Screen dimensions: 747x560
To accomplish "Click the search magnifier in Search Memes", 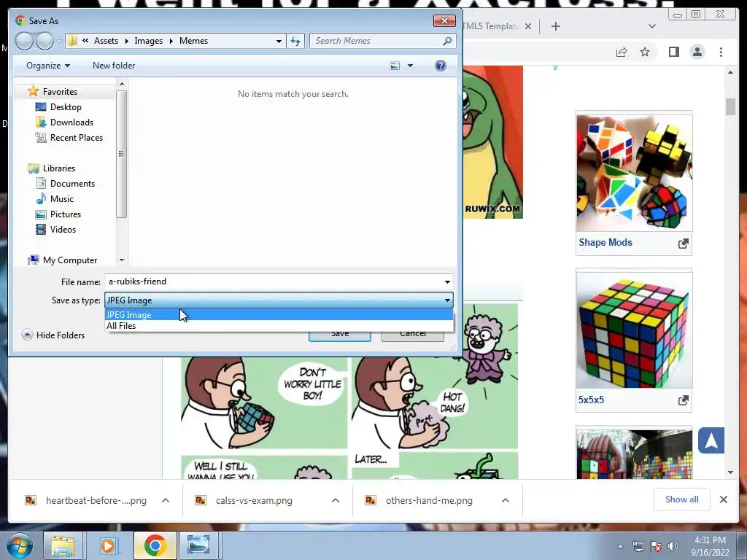I will [x=447, y=41].
